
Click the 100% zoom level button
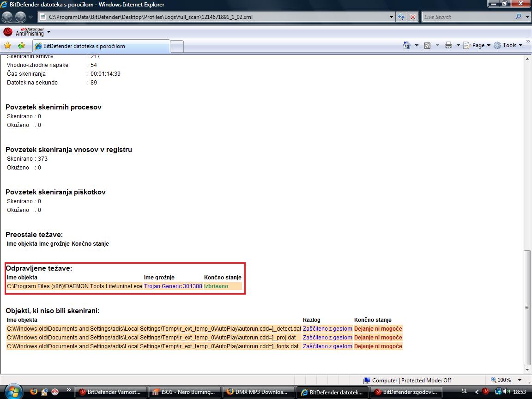pos(501,380)
